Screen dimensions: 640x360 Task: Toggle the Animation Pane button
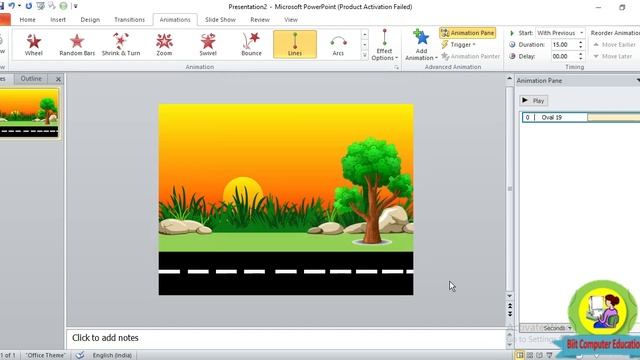468,33
